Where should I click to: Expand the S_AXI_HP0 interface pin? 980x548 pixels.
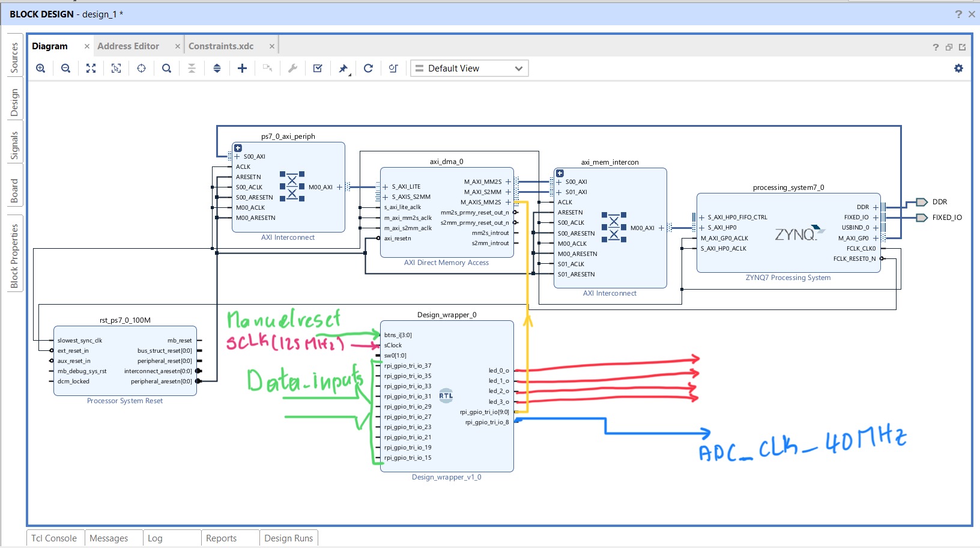tap(701, 228)
